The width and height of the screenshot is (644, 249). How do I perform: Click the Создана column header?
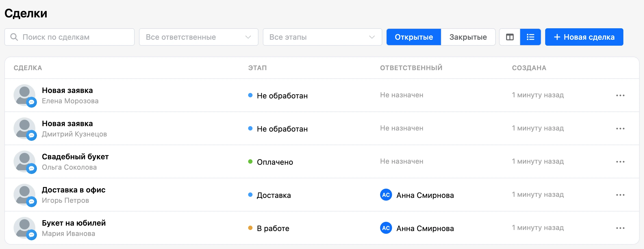click(x=529, y=68)
